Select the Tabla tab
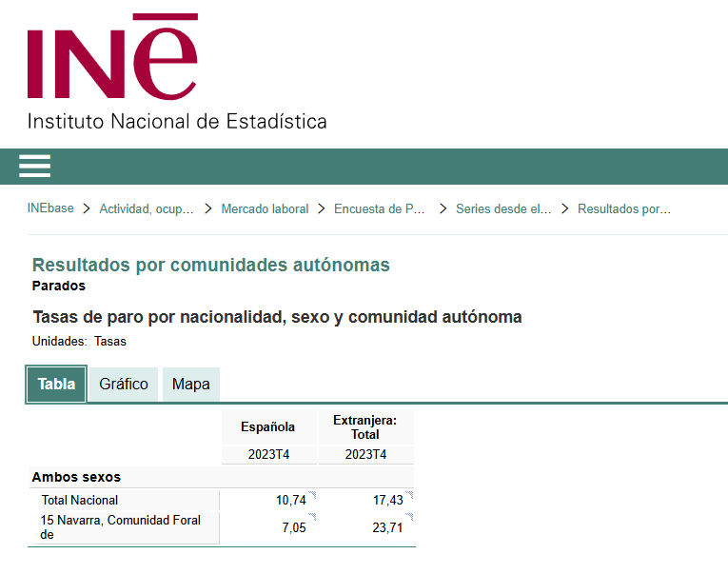728x574 pixels. coord(57,385)
